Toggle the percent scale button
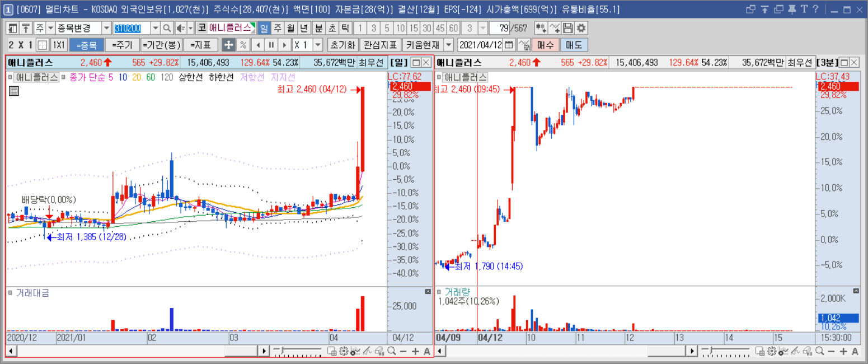The width and height of the screenshot is (868, 364). [243, 45]
